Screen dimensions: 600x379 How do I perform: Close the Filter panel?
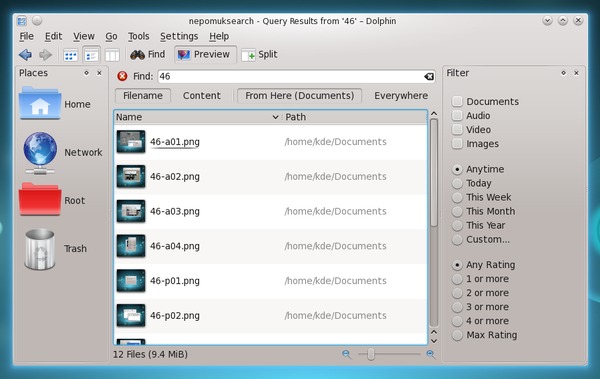[576, 73]
